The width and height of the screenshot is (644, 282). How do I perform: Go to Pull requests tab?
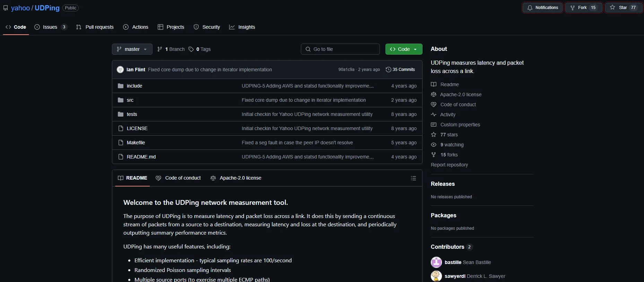pos(95,27)
